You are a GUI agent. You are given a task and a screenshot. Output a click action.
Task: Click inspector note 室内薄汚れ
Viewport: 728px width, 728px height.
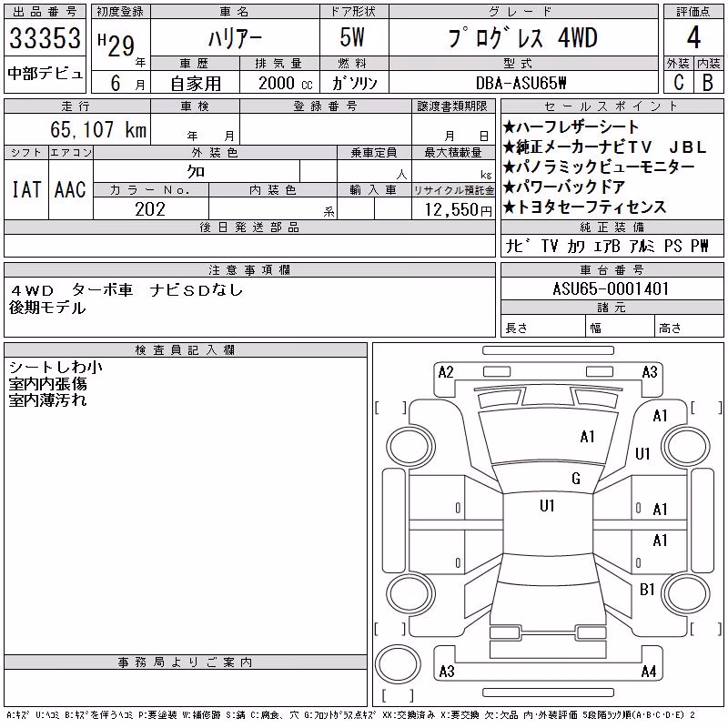tap(47, 399)
